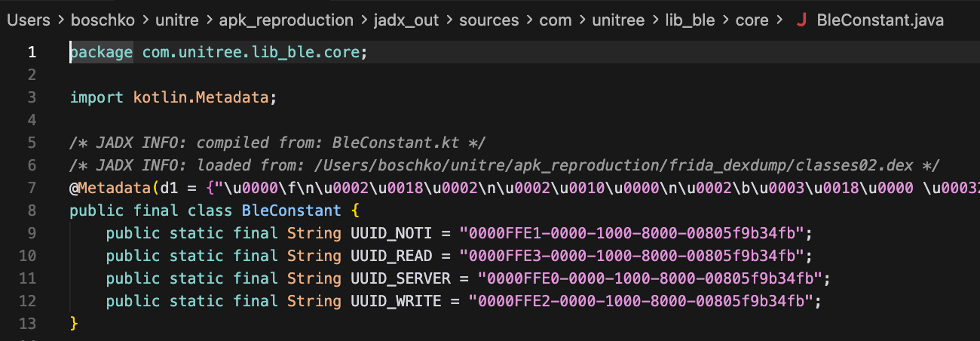Screen dimensions: 980x341
Task: Open BleConstant.java breadcrumb item
Action: (x=880, y=20)
